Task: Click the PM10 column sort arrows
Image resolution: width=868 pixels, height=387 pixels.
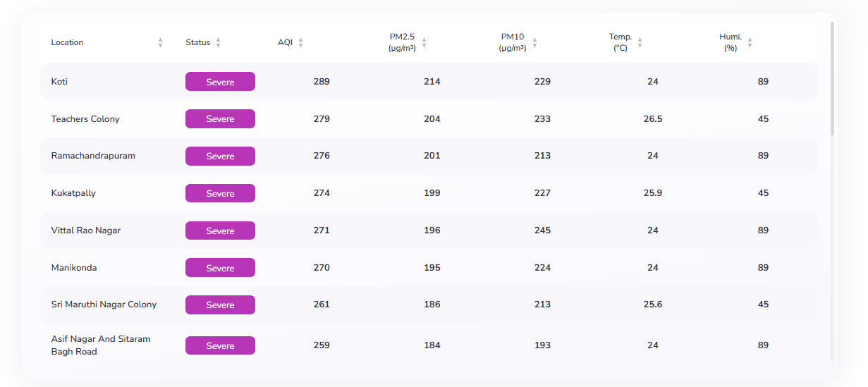Action: 534,43
